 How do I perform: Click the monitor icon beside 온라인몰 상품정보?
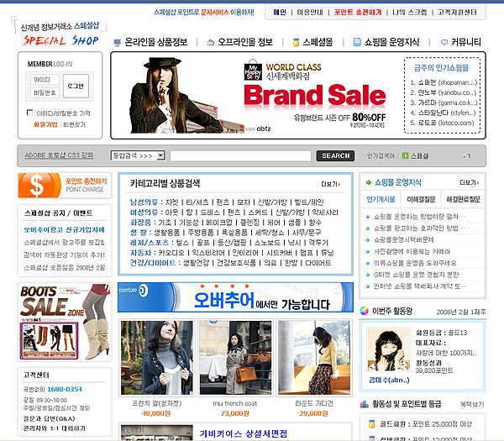tap(117, 42)
